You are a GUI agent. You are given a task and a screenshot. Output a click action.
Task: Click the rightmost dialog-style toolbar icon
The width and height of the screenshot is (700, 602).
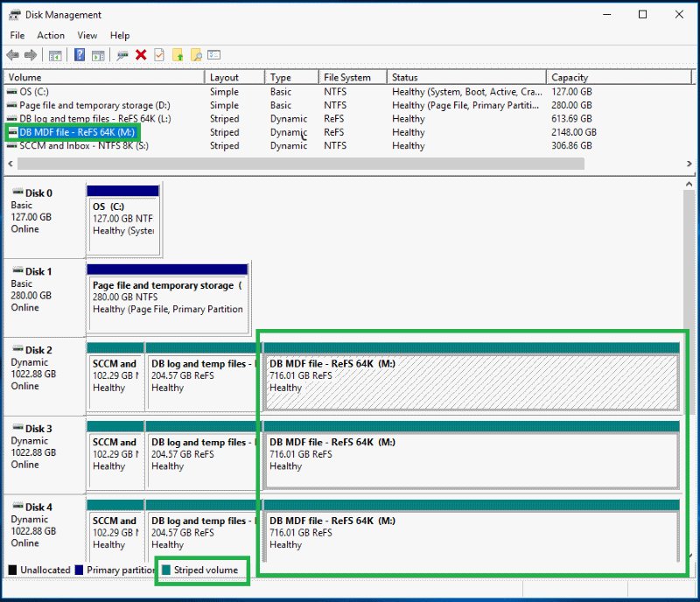click(213, 54)
